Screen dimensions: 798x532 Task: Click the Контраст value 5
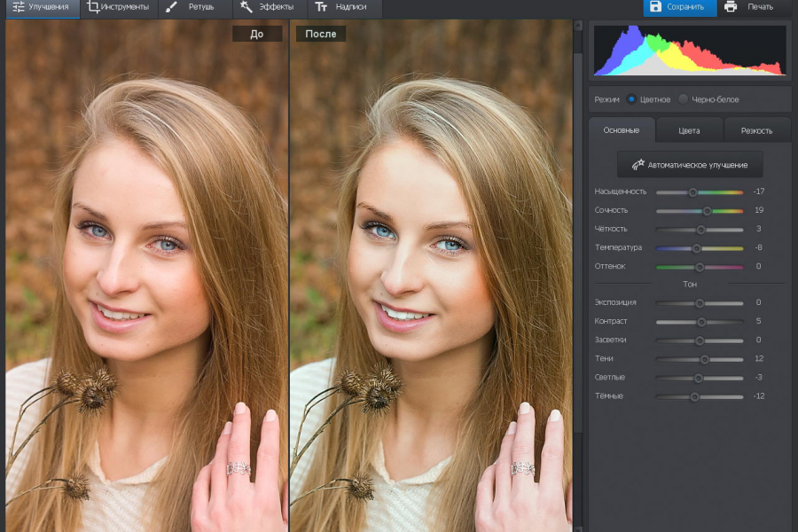pos(758,321)
